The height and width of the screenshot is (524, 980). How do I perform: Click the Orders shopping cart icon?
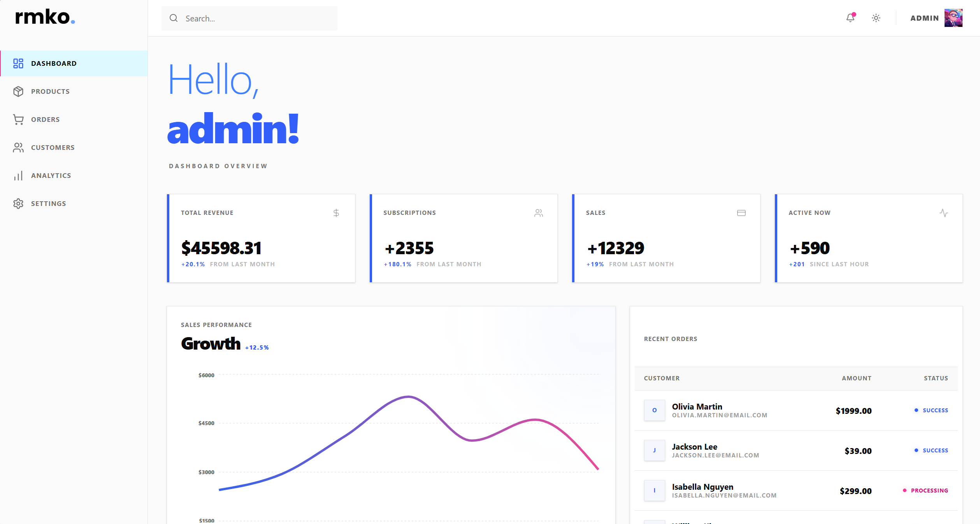(x=18, y=119)
